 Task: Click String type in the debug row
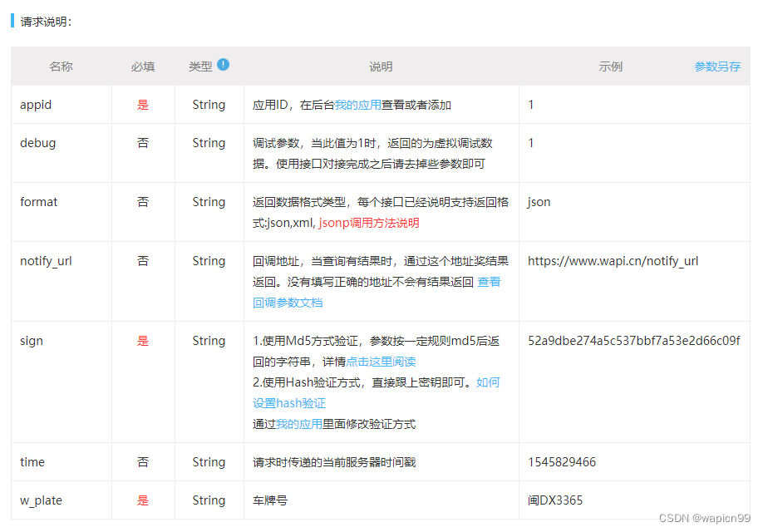pos(209,144)
